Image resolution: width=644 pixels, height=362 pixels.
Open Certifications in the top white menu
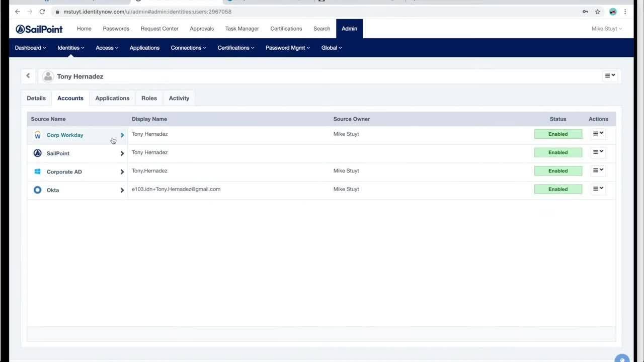[286, 29]
